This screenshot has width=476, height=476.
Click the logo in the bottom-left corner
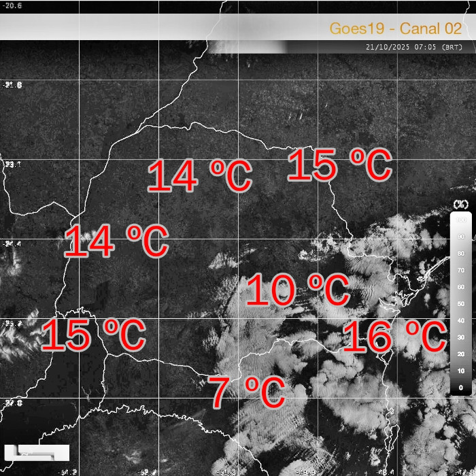coord(37,453)
